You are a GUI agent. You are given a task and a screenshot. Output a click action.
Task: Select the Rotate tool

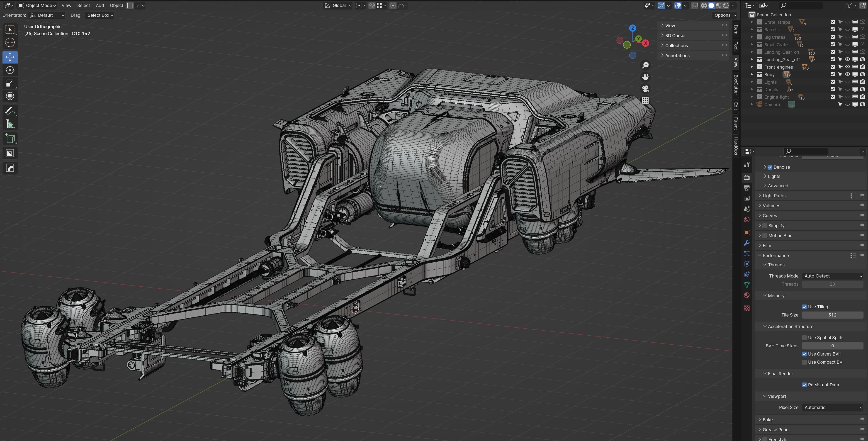click(10, 70)
